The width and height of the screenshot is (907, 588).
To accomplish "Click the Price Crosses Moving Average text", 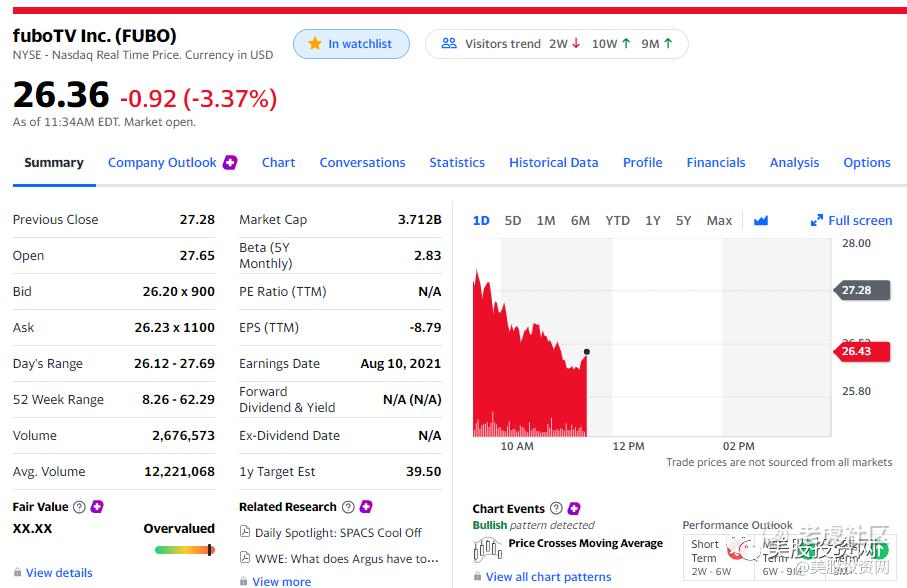I will pyautogui.click(x=585, y=543).
